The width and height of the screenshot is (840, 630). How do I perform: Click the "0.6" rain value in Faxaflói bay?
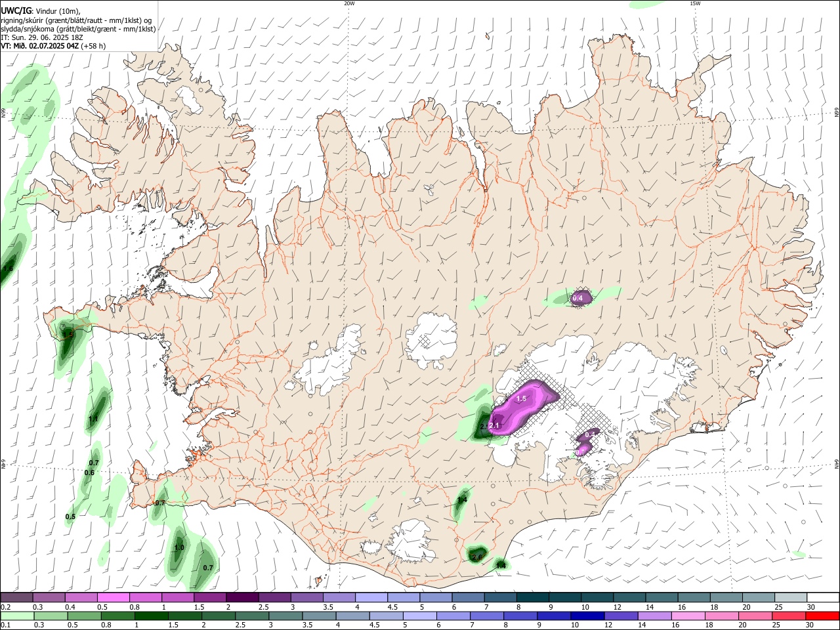(x=90, y=472)
